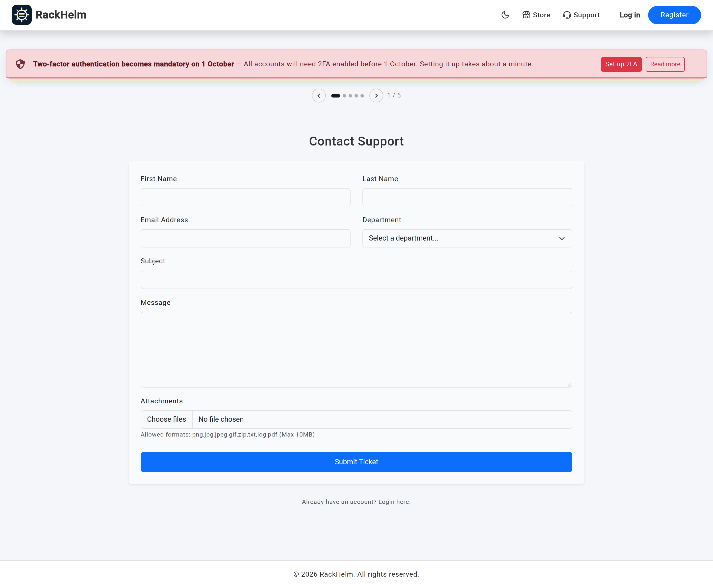Click the Contact Support heading
This screenshot has width=713, height=588.
click(x=356, y=141)
